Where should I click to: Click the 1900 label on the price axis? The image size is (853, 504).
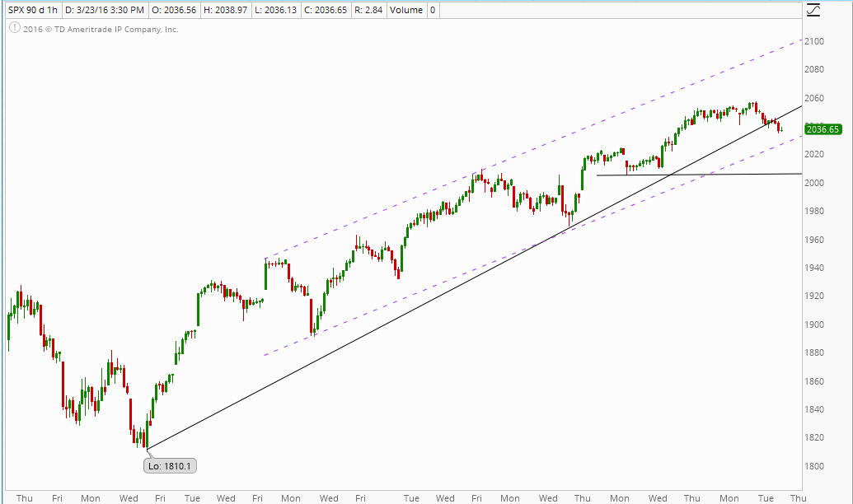point(814,324)
